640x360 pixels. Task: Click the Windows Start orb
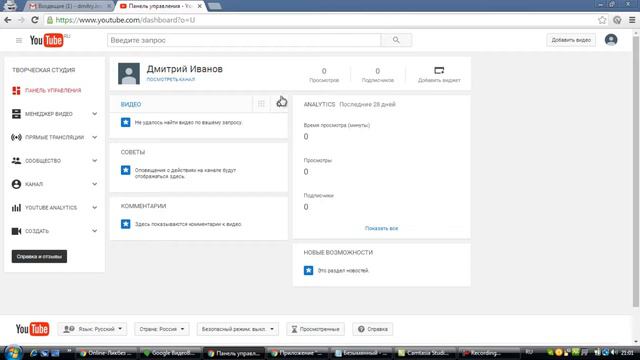(13, 353)
